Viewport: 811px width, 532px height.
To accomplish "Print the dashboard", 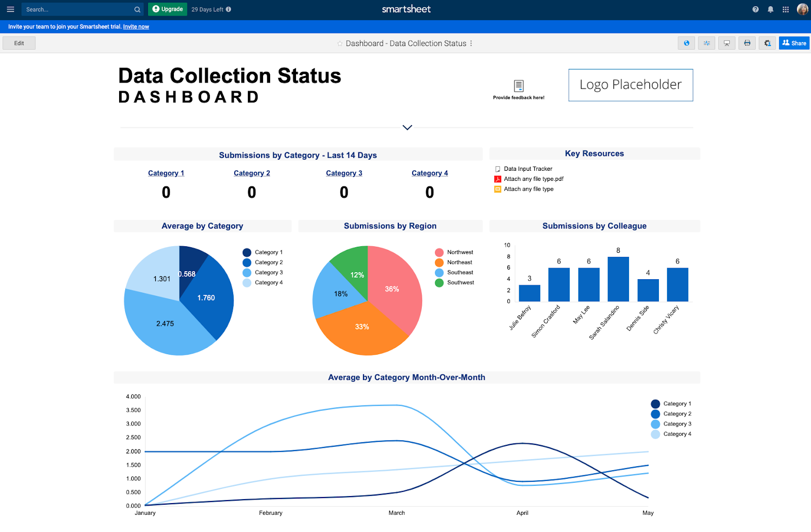I will point(747,43).
